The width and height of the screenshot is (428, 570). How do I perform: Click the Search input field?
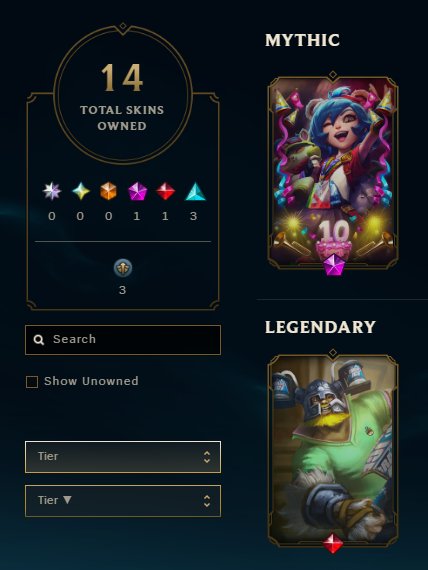click(123, 340)
